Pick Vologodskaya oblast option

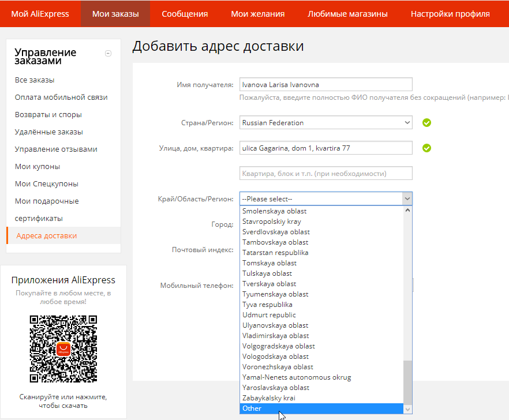pyautogui.click(x=321, y=357)
